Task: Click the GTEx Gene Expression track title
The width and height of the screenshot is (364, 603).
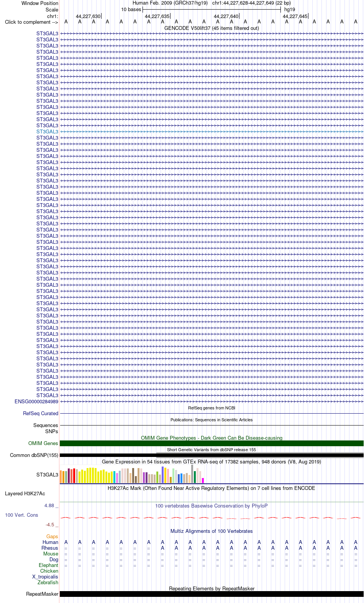Action: pos(212,462)
